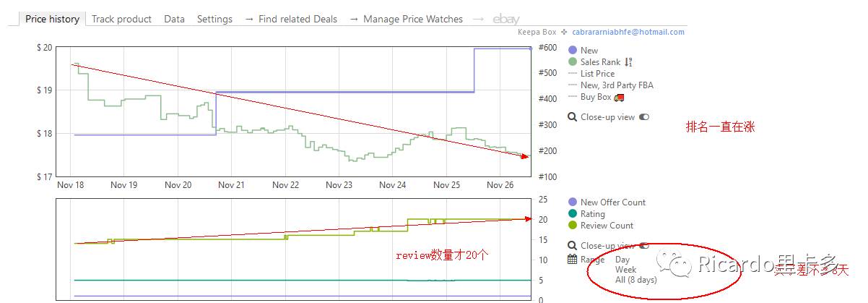Click the purple New price color swatch

(x=573, y=51)
